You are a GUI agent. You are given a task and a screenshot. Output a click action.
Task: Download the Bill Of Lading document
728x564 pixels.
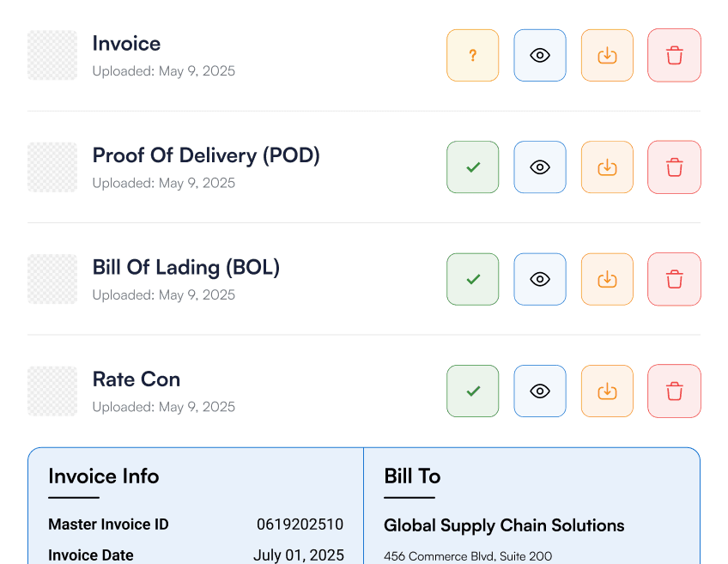point(607,279)
